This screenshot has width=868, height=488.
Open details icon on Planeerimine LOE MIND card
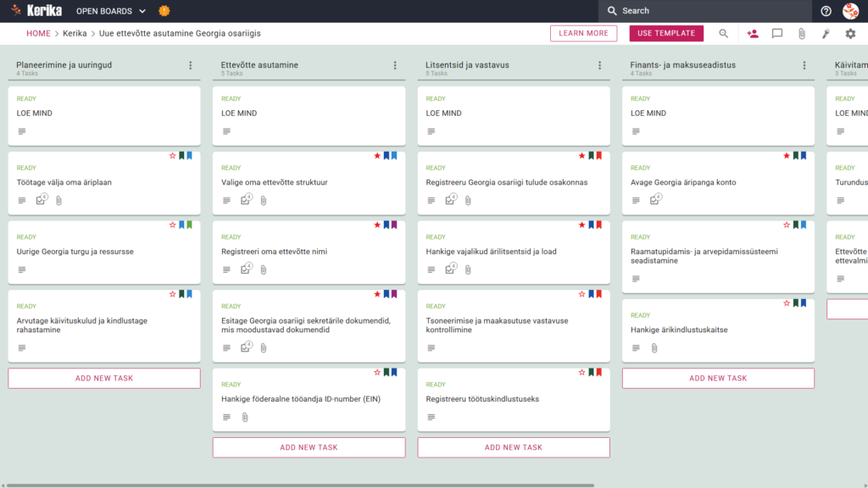[x=21, y=131]
